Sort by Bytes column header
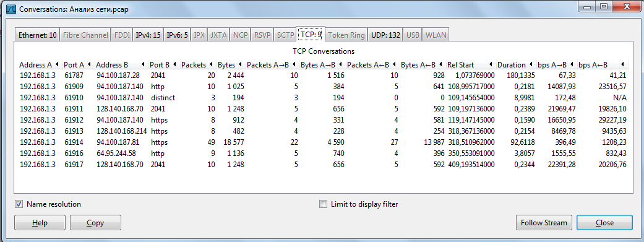 point(231,65)
